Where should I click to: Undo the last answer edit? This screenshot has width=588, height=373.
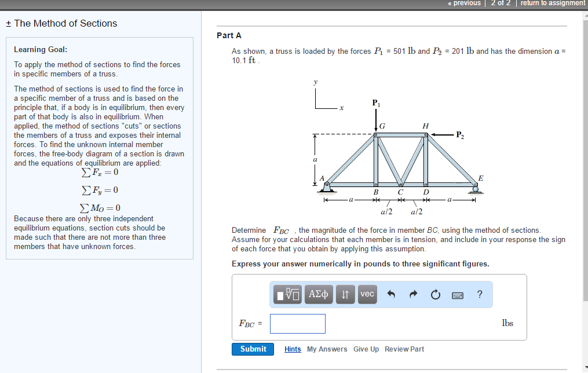coord(389,294)
